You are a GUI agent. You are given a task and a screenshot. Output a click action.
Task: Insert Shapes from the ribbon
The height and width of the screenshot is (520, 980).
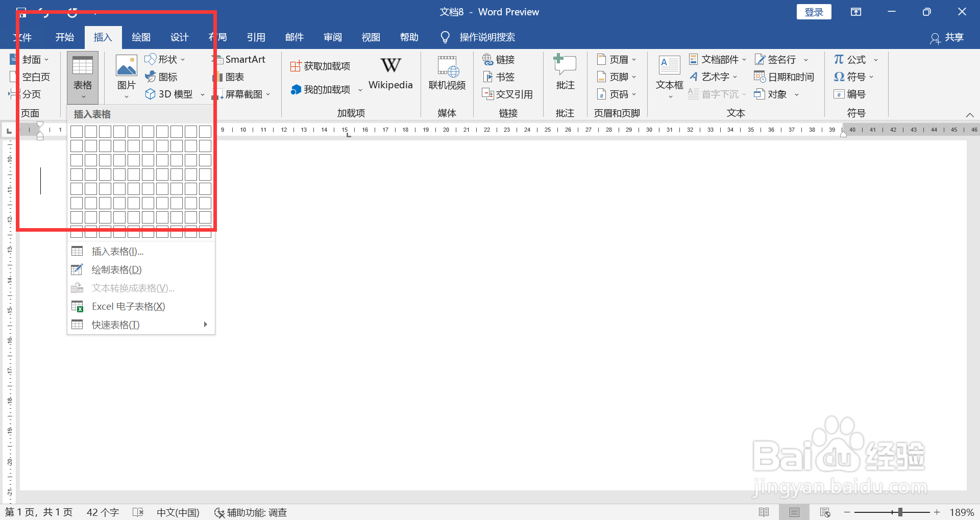pyautogui.click(x=164, y=60)
